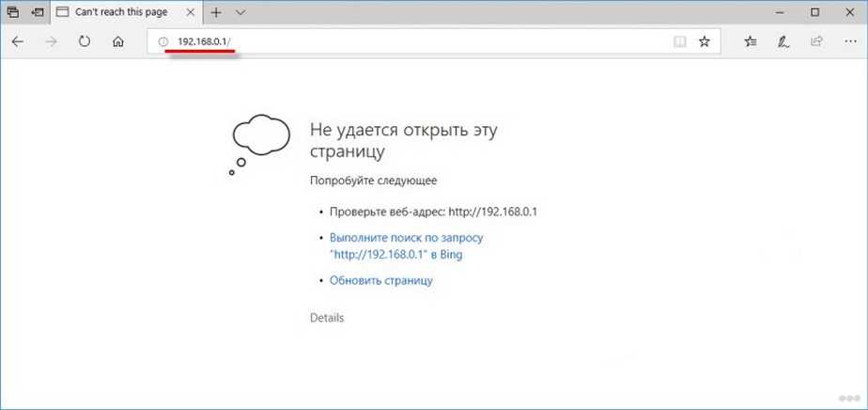Viewport: 868px width, 410px height.
Task: Open Settings and more menu
Action: (848, 41)
